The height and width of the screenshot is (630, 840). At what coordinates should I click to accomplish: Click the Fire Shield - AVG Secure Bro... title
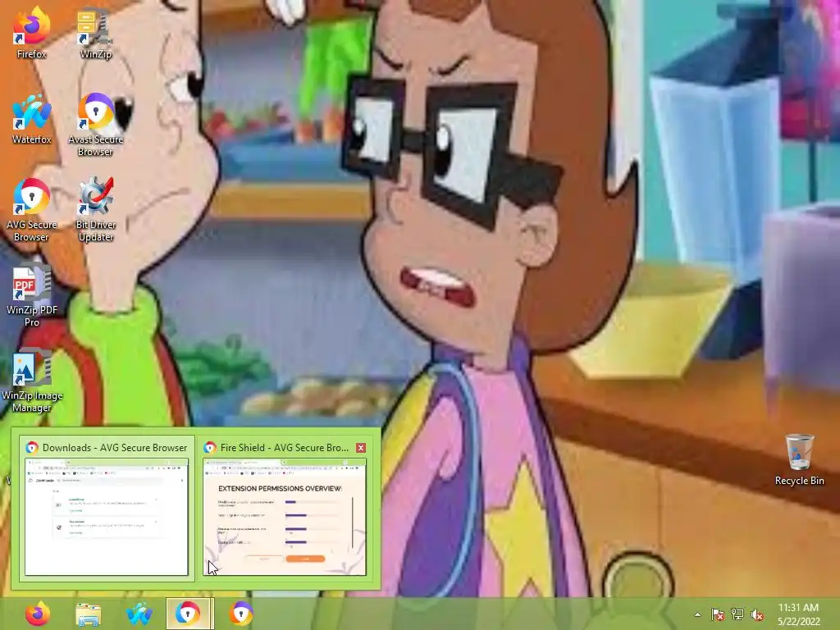point(285,448)
